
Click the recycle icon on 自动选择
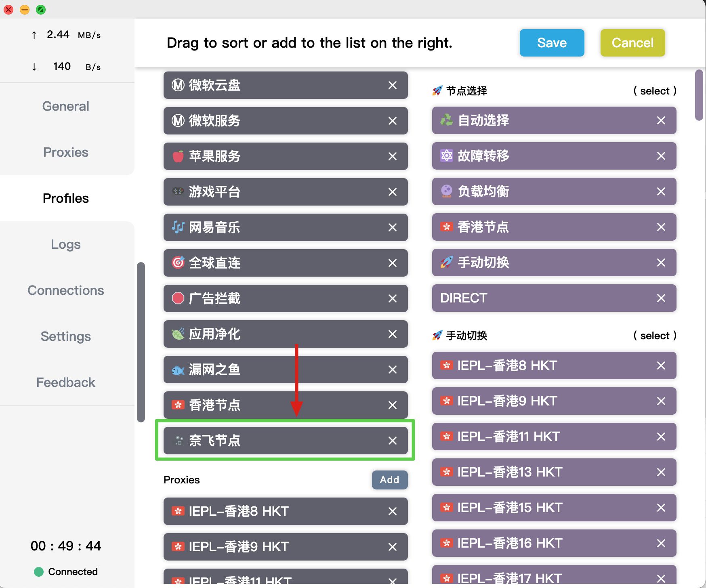click(x=446, y=120)
